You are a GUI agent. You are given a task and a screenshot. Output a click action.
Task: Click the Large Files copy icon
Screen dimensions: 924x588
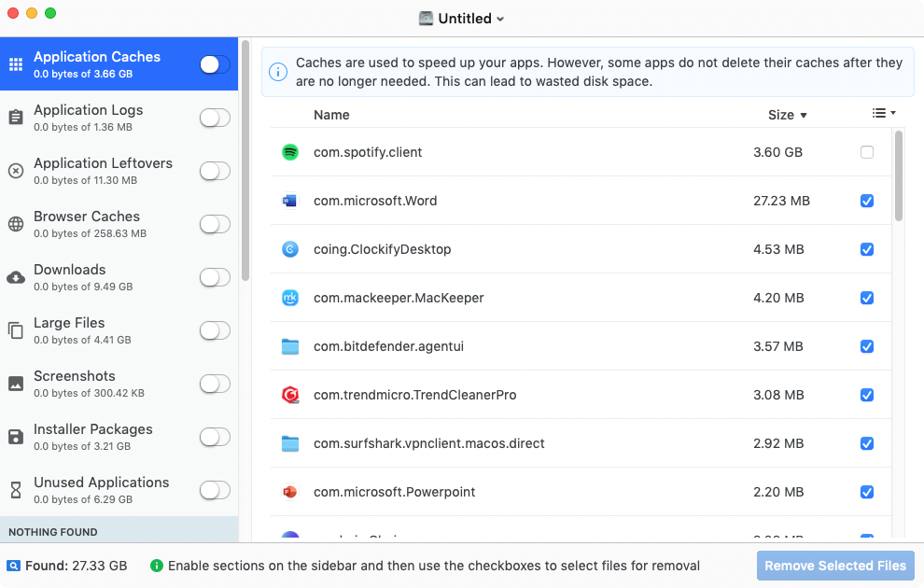coord(16,330)
